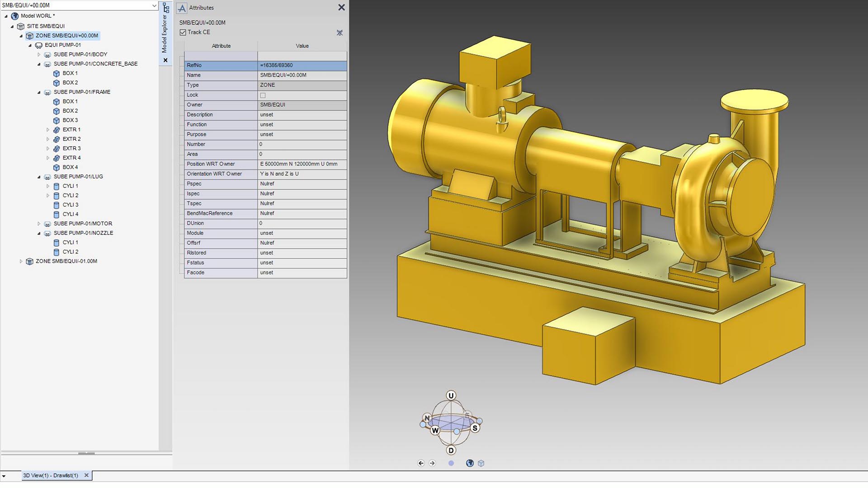Select the globe icon below the navigation compass
The width and height of the screenshot is (868, 488).
tap(470, 463)
